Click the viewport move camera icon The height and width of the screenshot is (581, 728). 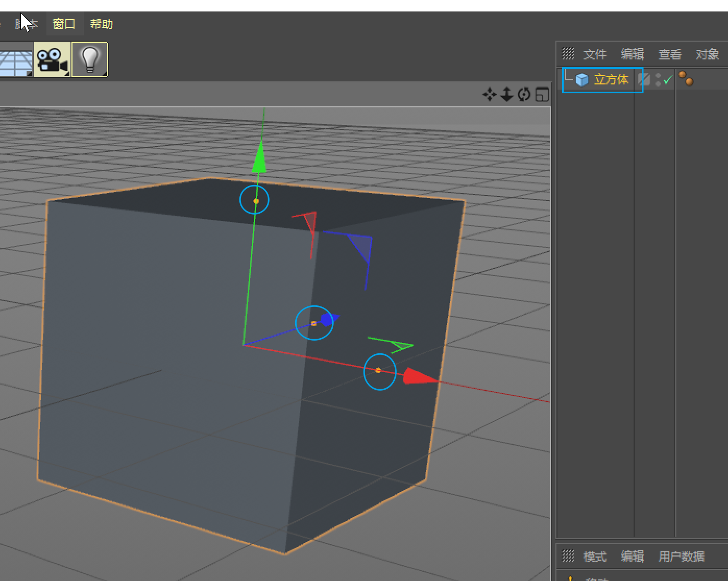coord(489,94)
